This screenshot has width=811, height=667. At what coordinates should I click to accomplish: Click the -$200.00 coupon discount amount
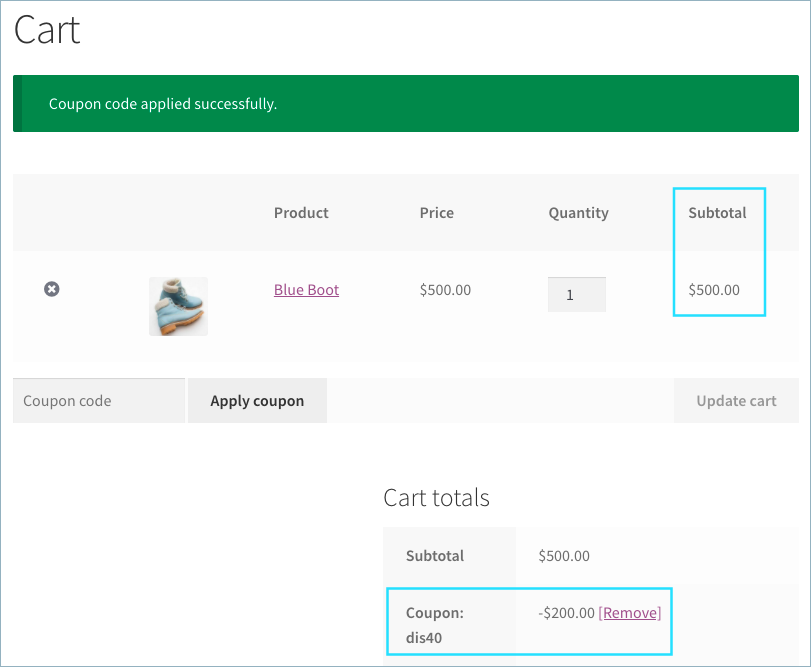[566, 613]
